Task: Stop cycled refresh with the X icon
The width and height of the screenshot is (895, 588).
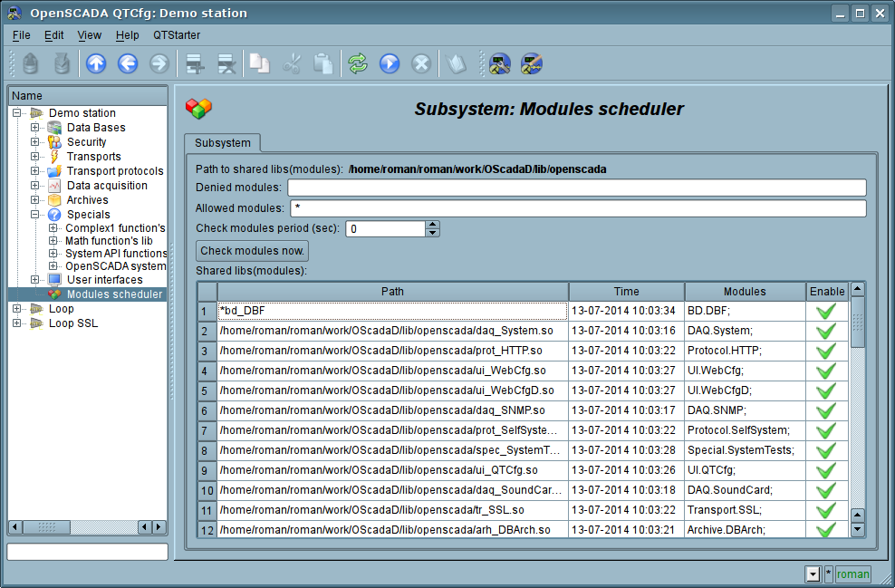Action: [421, 63]
